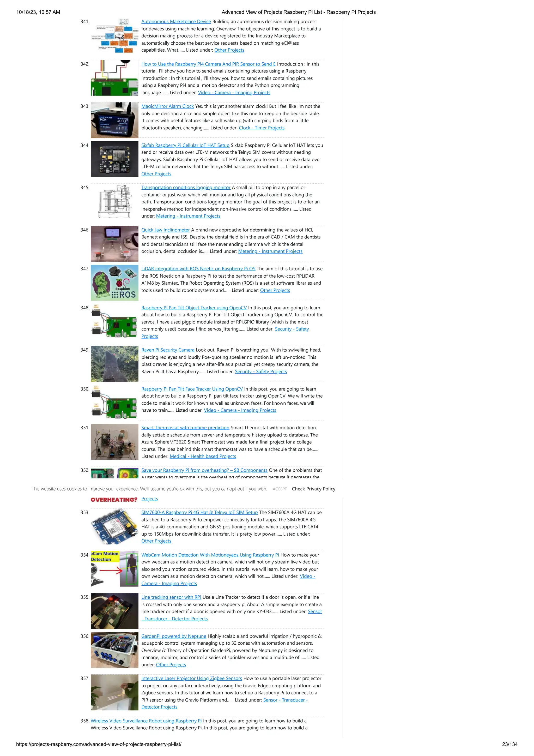Click Metering - Instrument Projects under item 345
This screenshot has height=756, width=534.
pyautogui.click(x=188, y=216)
